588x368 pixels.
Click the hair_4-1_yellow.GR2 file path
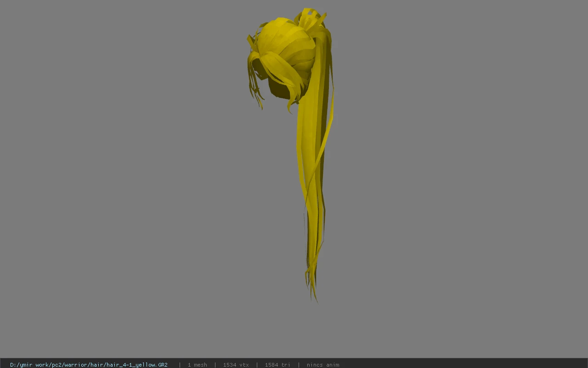(89, 365)
